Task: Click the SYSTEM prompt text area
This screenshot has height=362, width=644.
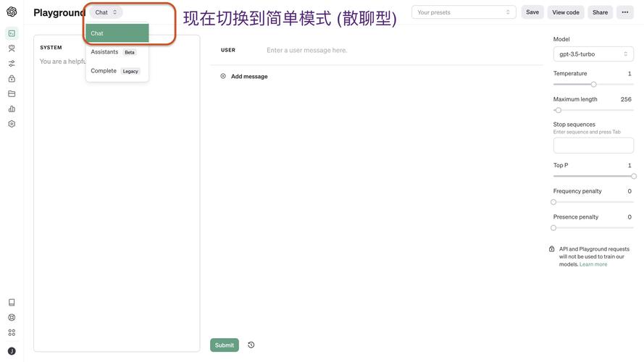Action: click(x=117, y=203)
